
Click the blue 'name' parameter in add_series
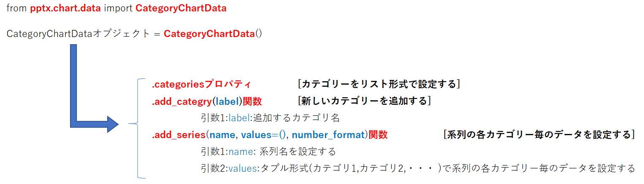[222, 135]
